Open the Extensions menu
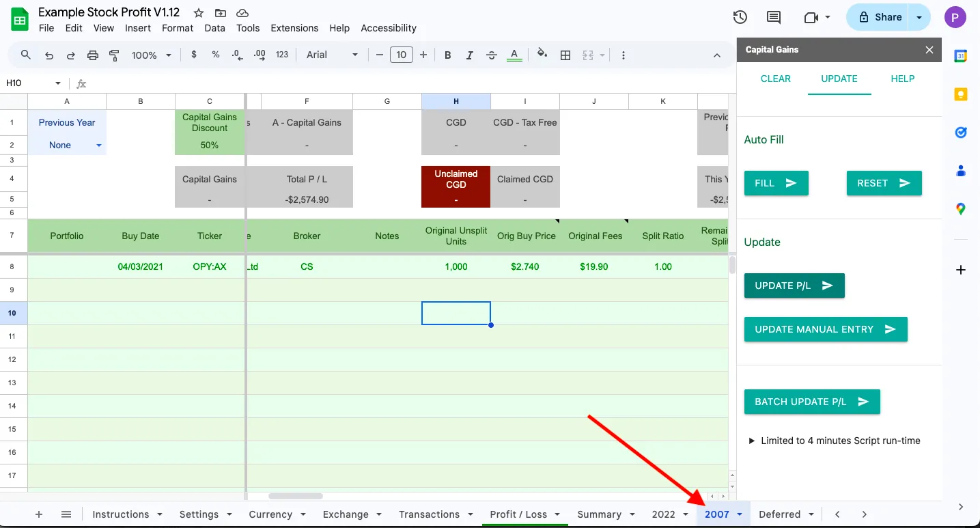Viewport: 980px width, 528px height. click(294, 28)
